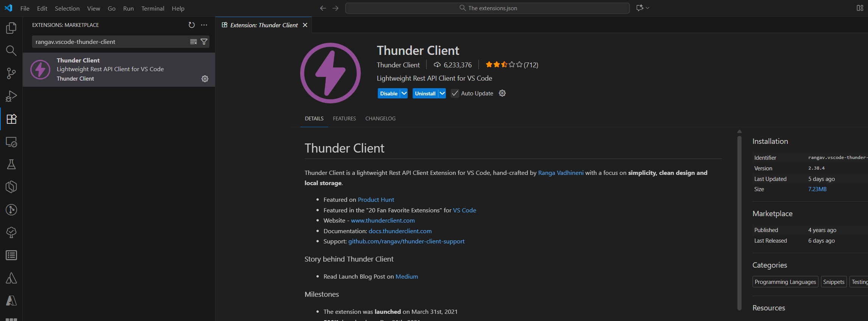Go forward using the navigation arrow
The width and height of the screenshot is (868, 321).
(335, 8)
